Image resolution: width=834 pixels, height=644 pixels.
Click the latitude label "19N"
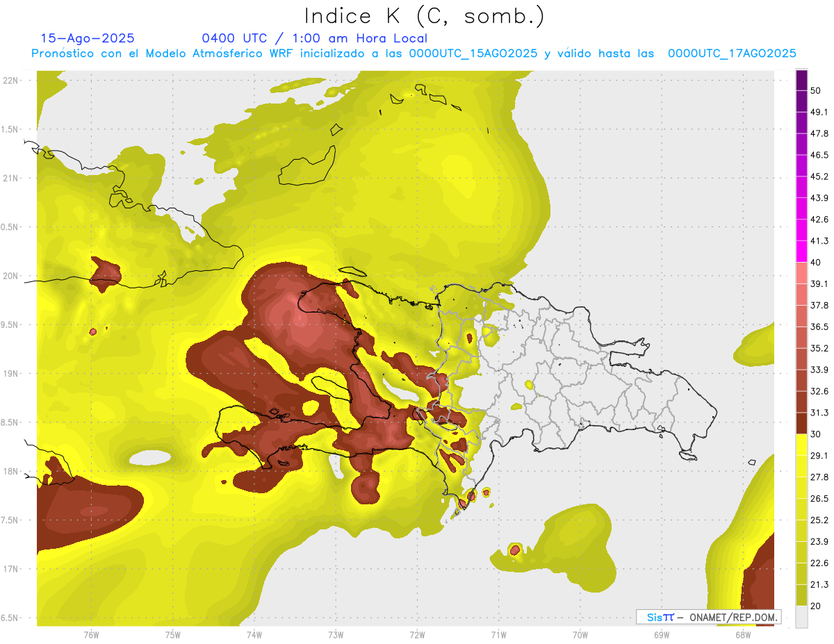coord(11,373)
